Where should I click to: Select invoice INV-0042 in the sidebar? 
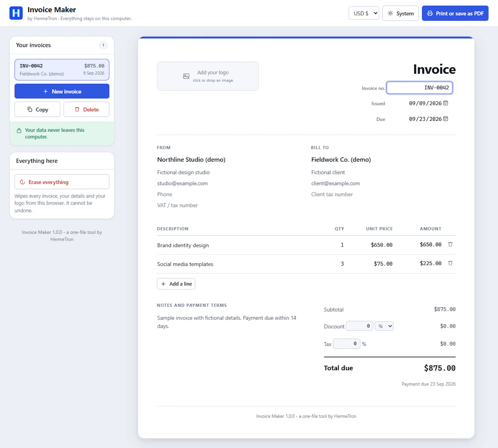62,70
